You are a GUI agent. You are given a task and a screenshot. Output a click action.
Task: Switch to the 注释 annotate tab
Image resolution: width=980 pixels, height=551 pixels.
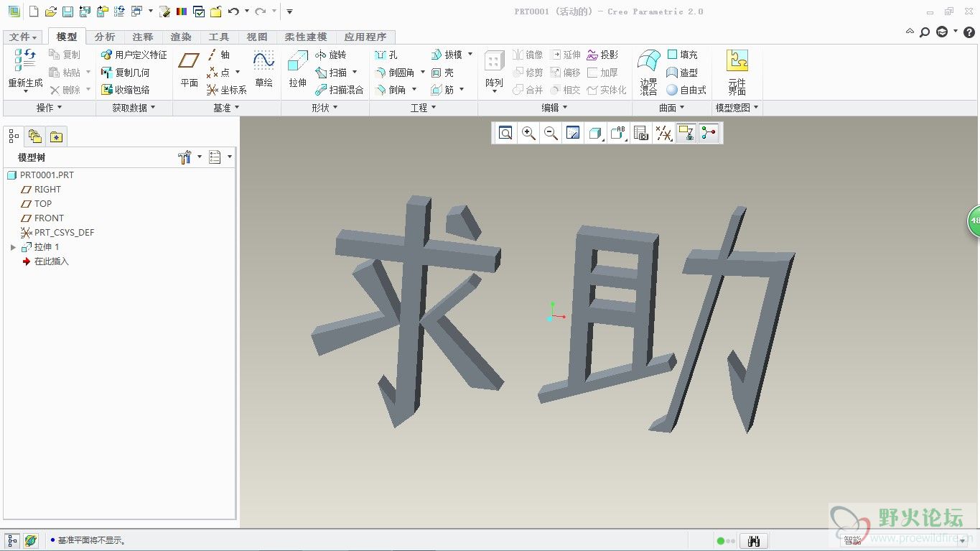coord(143,37)
